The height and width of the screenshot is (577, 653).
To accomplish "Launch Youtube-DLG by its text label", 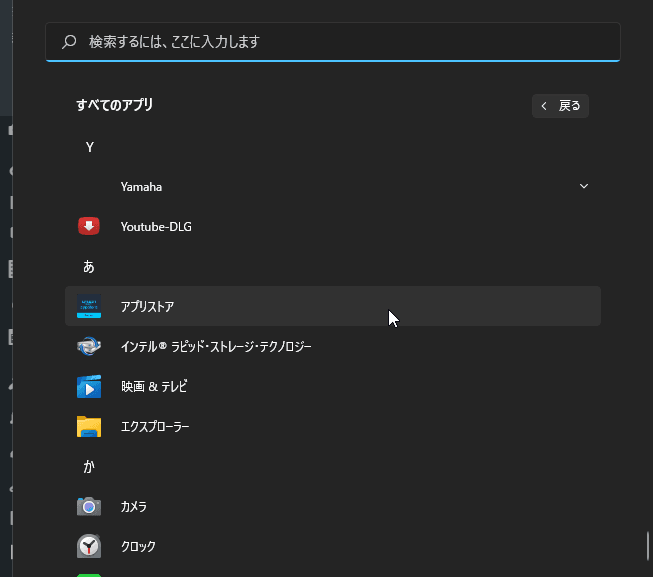I will pos(156,226).
